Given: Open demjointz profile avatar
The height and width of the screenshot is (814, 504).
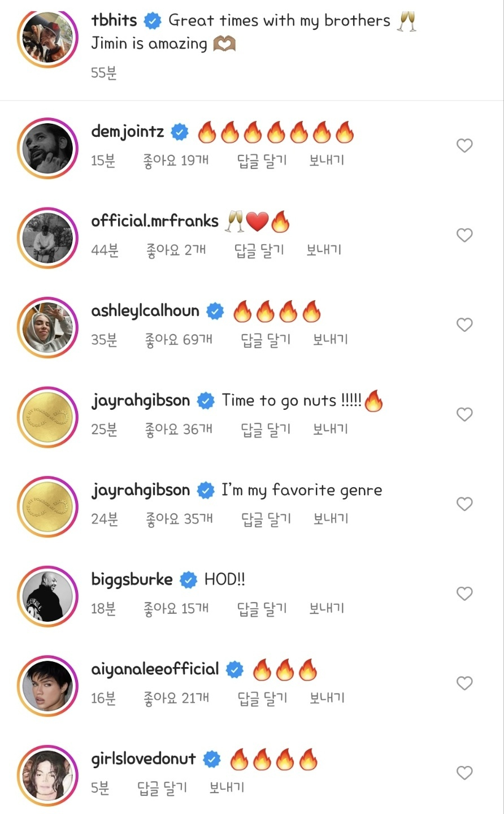Looking at the screenshot, I should [x=48, y=149].
